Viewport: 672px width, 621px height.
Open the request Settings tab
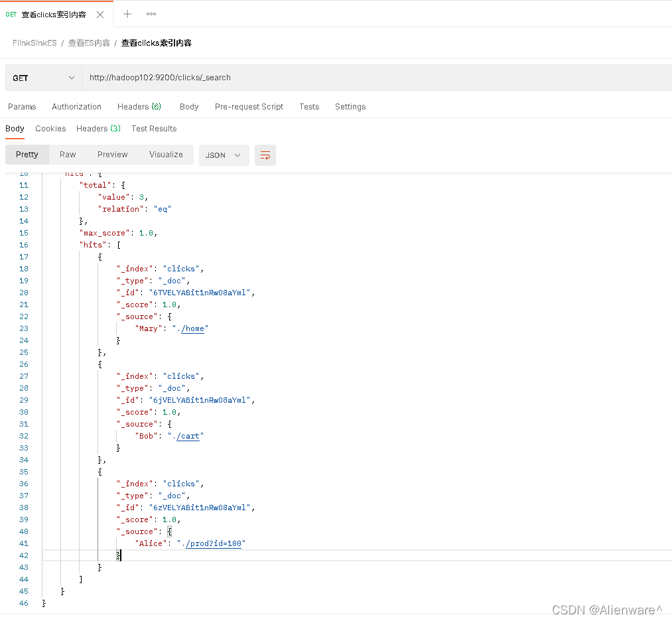tap(350, 107)
